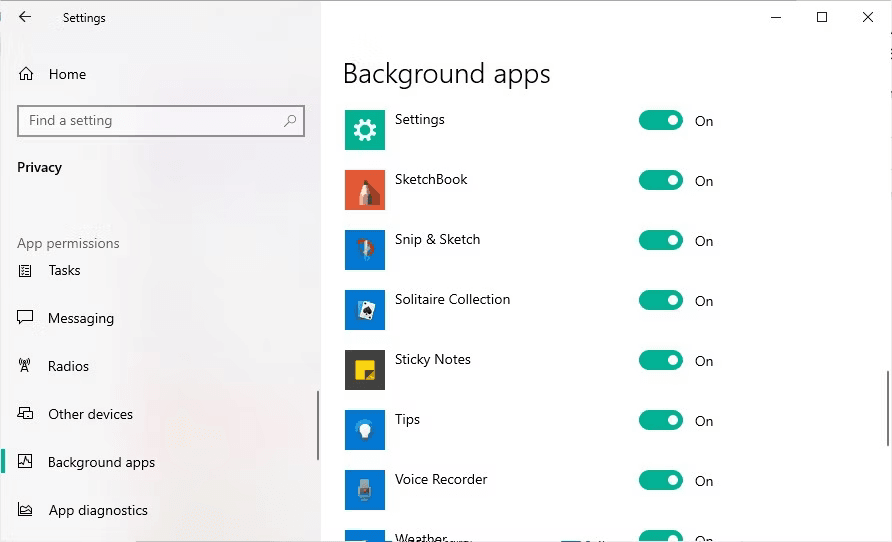892x542 pixels.
Task: Click the Find a setting search box
Action: click(161, 121)
